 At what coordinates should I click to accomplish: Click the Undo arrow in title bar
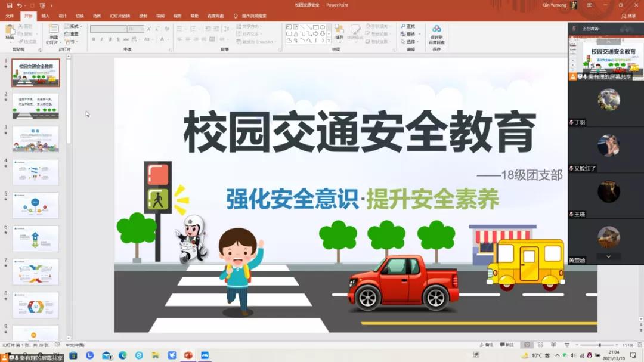pos(19,5)
